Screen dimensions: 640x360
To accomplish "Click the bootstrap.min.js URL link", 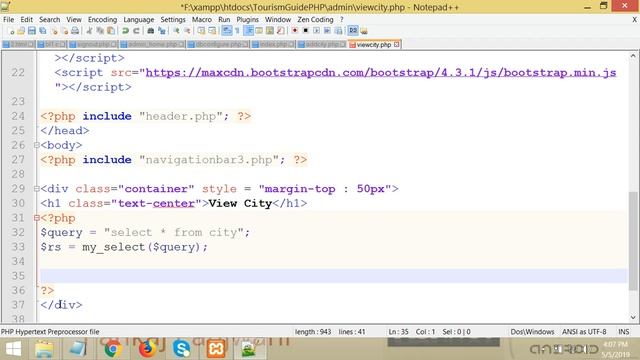I will [381, 73].
